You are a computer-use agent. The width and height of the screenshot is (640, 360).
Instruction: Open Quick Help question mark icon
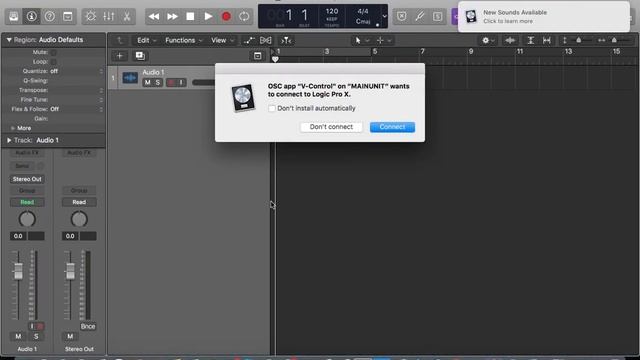[49, 16]
